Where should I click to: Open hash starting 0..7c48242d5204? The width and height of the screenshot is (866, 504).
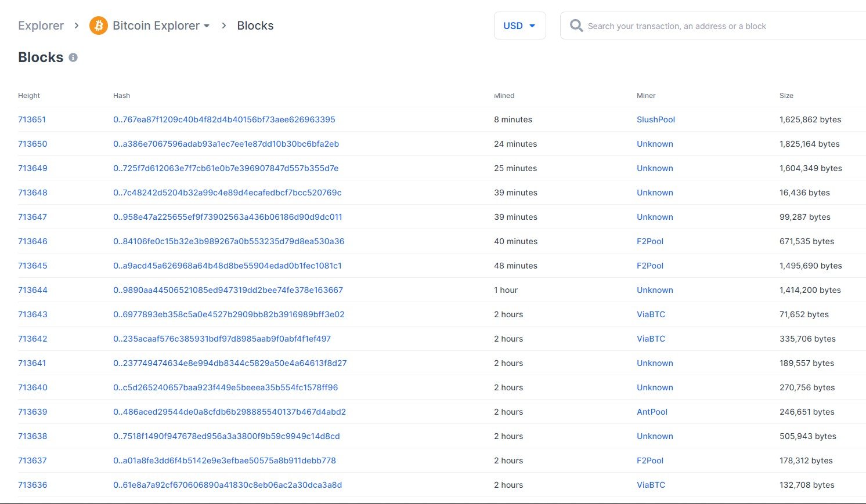[x=228, y=193]
